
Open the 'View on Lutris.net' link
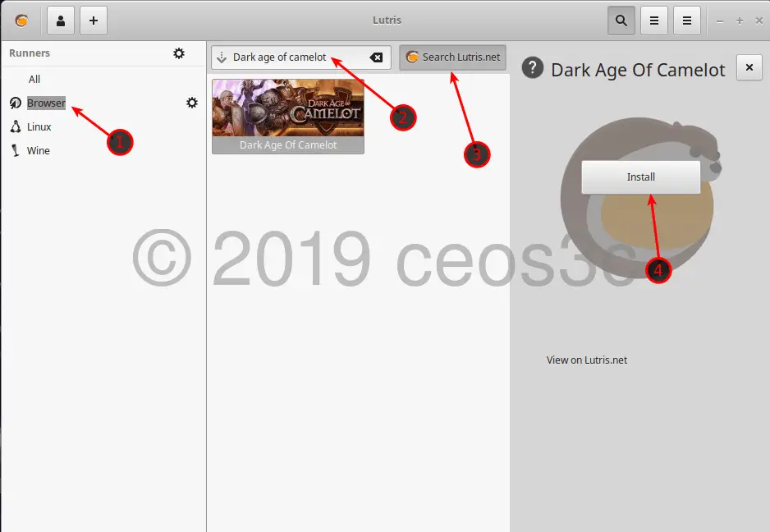(x=587, y=360)
